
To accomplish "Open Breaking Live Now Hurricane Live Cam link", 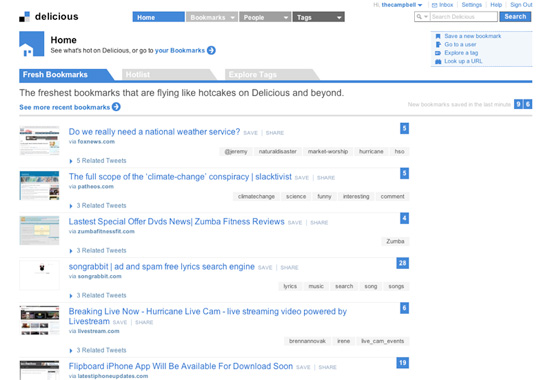I will coord(208,316).
